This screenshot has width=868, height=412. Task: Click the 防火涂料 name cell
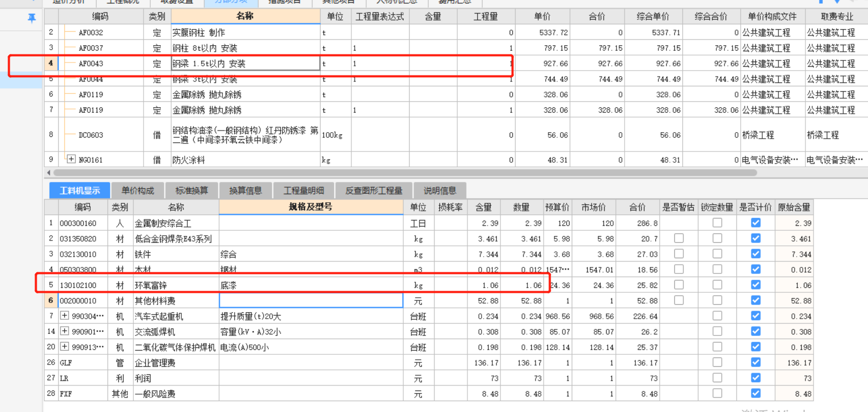(246, 160)
